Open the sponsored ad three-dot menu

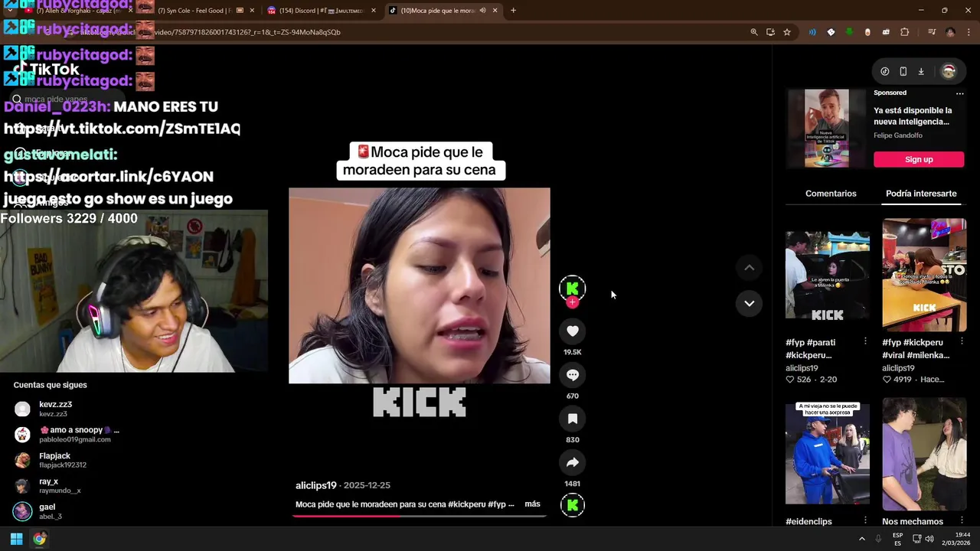coord(959,93)
